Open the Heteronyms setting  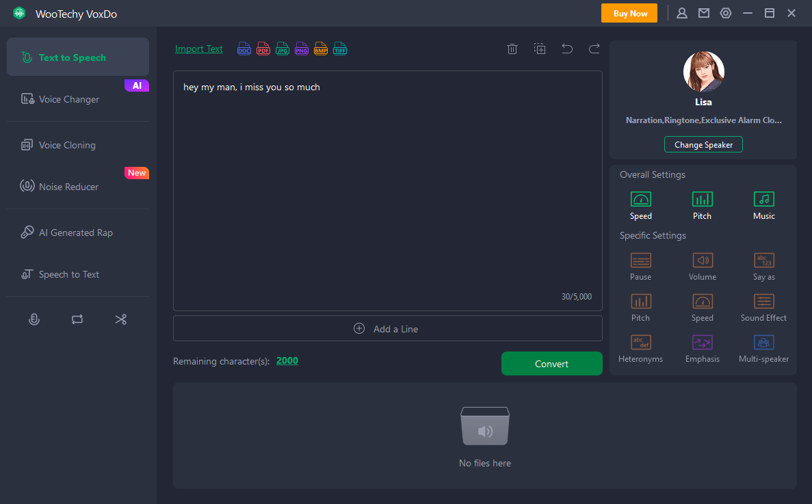(640, 348)
